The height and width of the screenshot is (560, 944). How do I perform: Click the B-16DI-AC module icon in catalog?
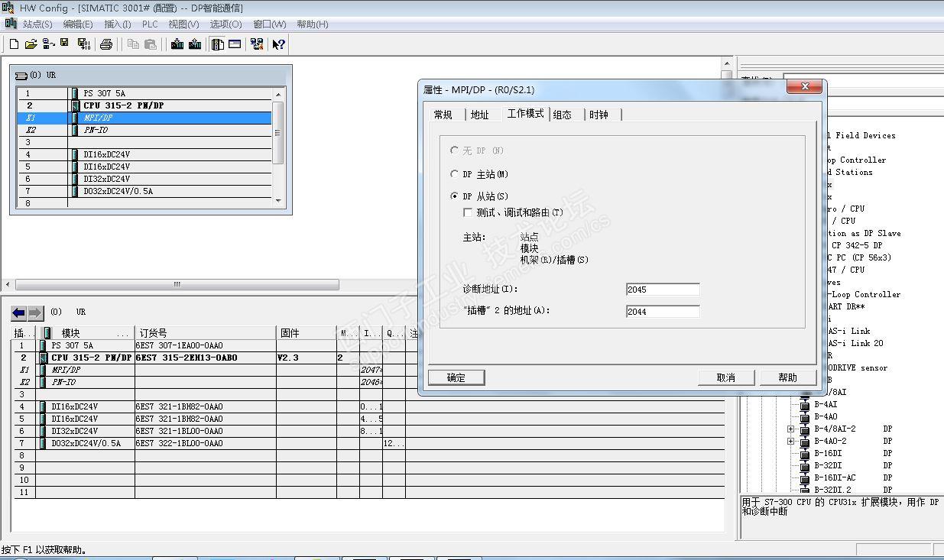805,477
